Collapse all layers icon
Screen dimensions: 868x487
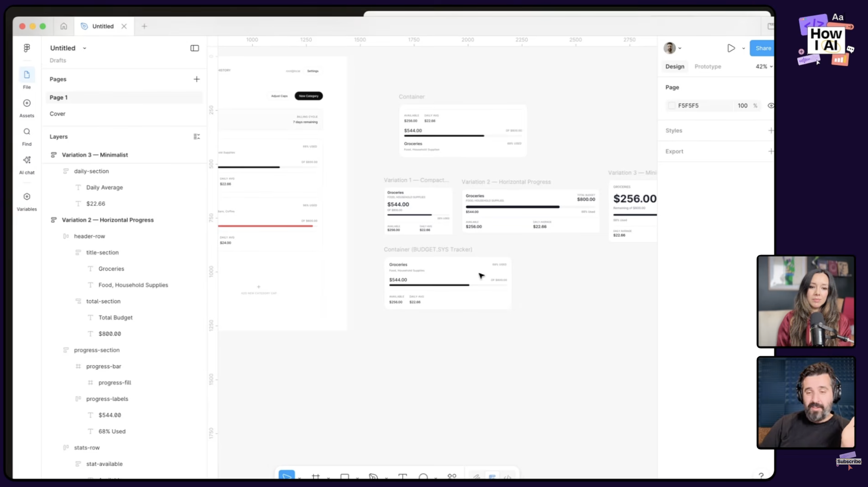[196, 137]
